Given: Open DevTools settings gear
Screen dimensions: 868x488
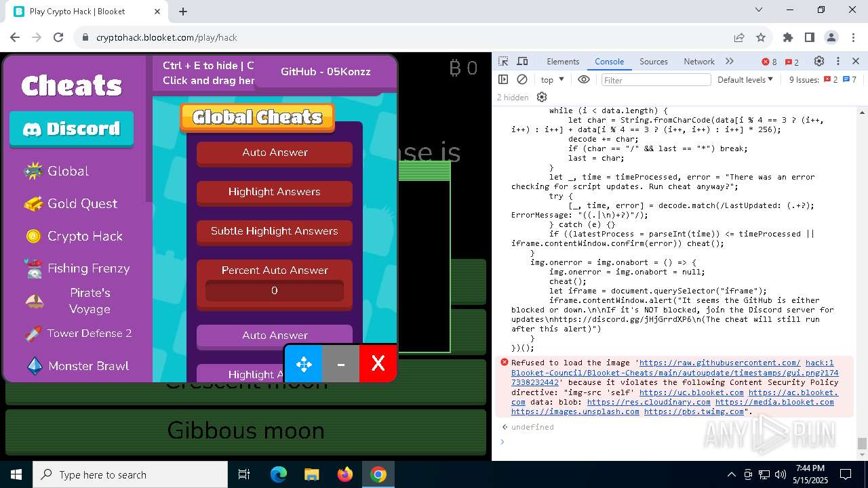Looking at the screenshot, I should pyautogui.click(x=819, y=61).
